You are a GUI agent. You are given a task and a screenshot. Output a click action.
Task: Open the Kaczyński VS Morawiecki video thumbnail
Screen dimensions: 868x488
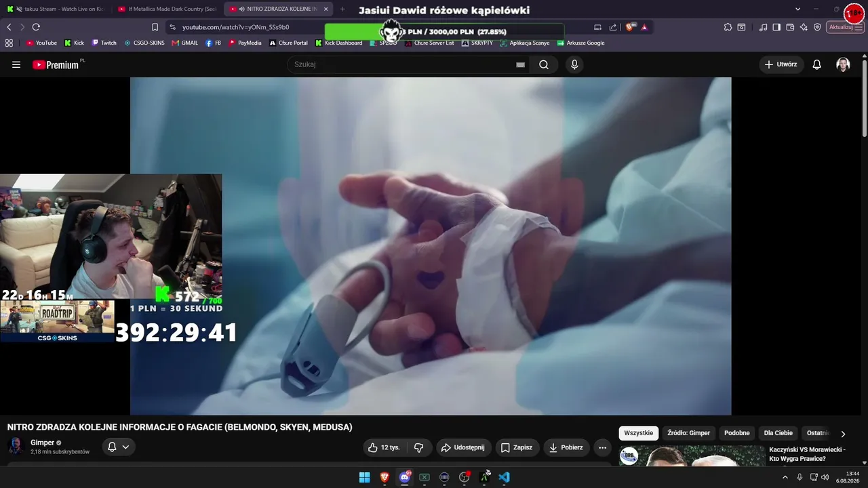click(692, 456)
